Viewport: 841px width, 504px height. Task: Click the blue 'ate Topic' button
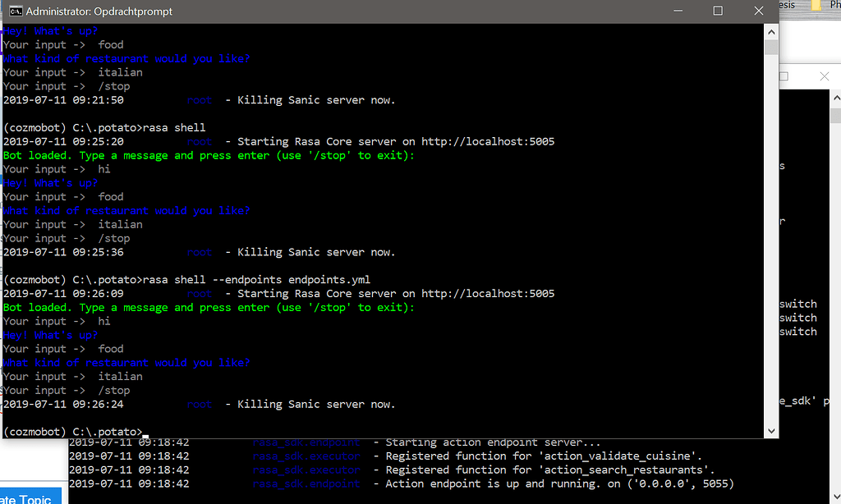coord(31,497)
